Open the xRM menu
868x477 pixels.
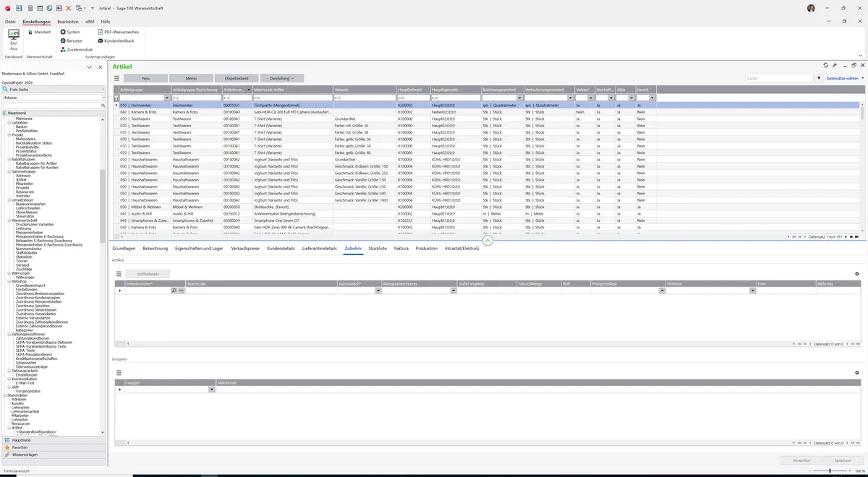coord(90,22)
